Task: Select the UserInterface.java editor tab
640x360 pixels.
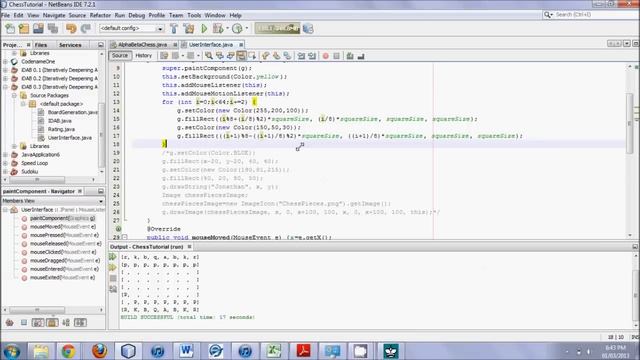Action: [211, 44]
